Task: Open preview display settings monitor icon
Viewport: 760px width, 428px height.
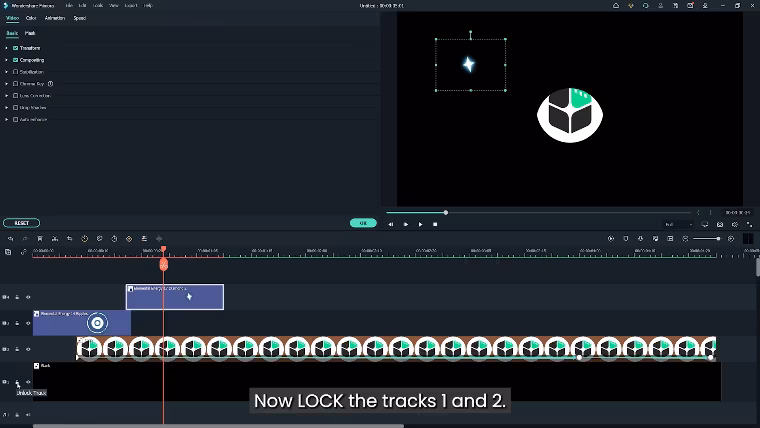Action: [x=705, y=224]
